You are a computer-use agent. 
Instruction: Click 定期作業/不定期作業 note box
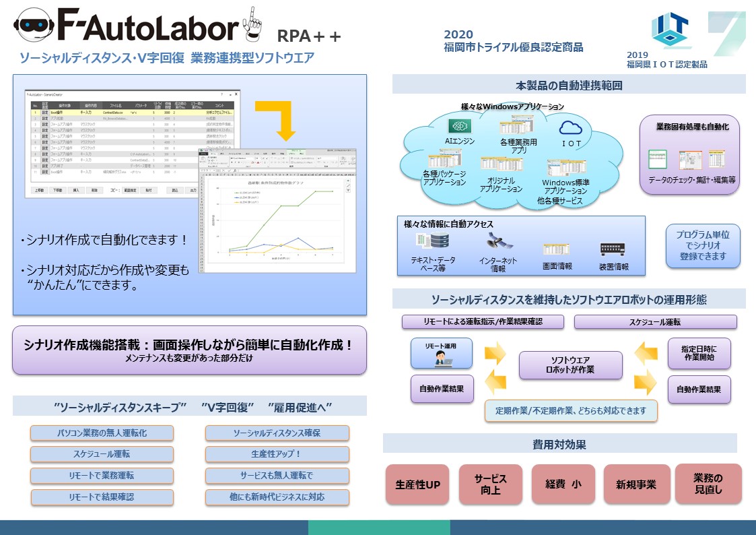tap(571, 410)
